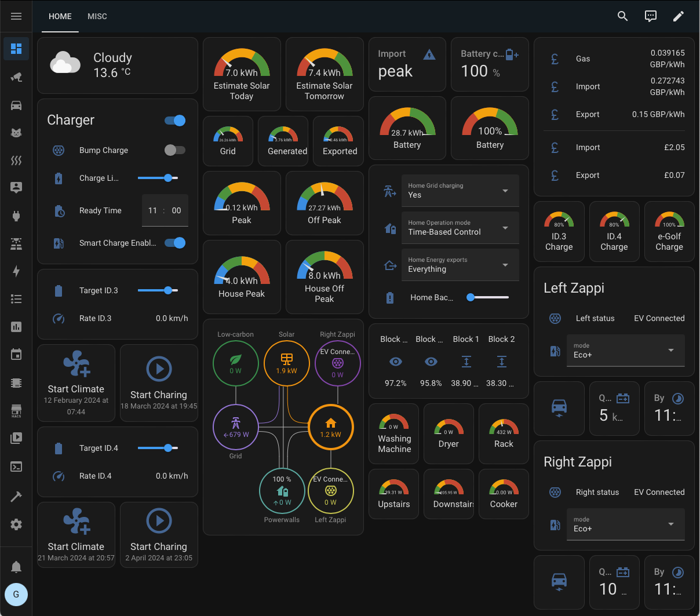Click the second Block eye icon 95.8%
The width and height of the screenshot is (700, 616).
point(431,362)
